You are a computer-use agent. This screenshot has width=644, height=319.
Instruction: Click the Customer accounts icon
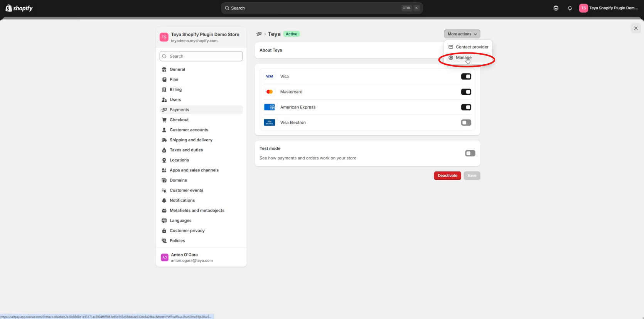164,130
